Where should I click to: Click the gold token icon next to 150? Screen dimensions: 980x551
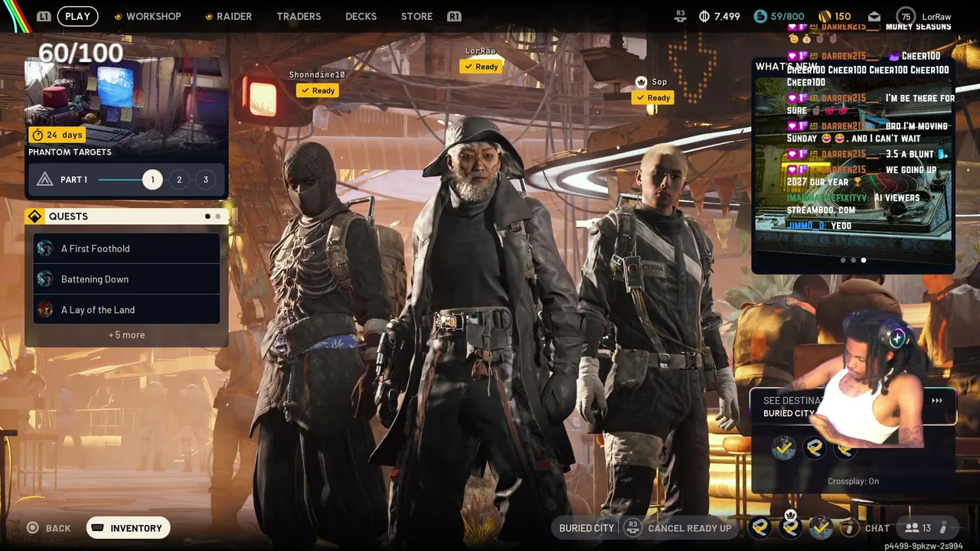click(x=825, y=16)
